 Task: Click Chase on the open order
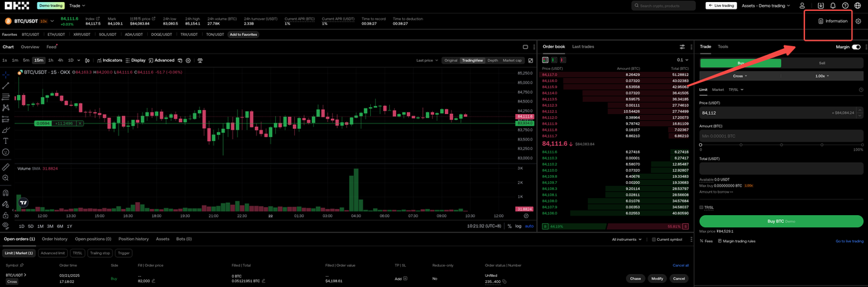[635, 278]
